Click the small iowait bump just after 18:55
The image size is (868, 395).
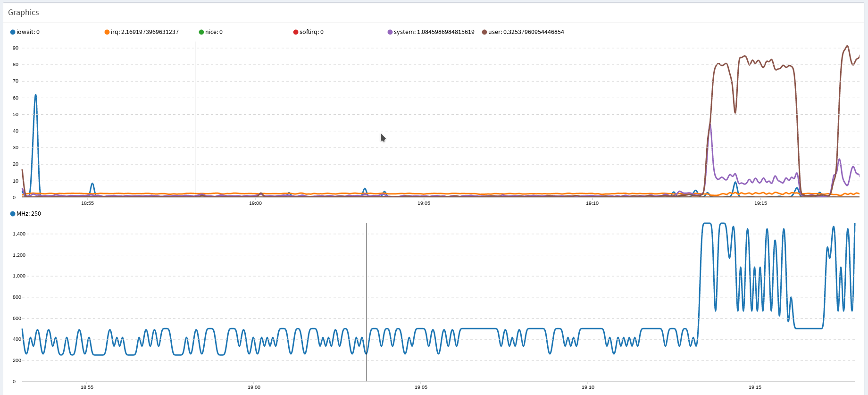pyautogui.click(x=92, y=184)
